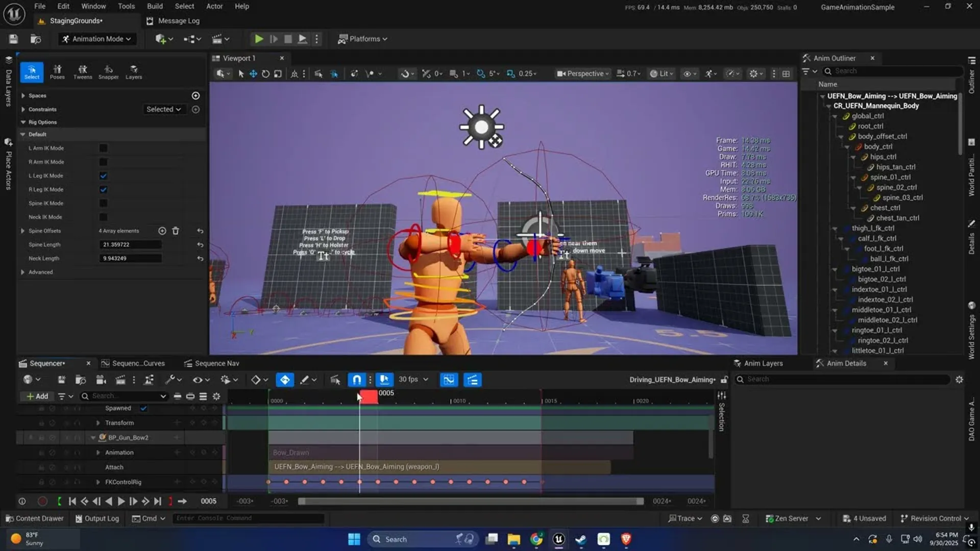This screenshot has width=980, height=551.
Task: Open the Tweens tool
Action: [x=83, y=71]
